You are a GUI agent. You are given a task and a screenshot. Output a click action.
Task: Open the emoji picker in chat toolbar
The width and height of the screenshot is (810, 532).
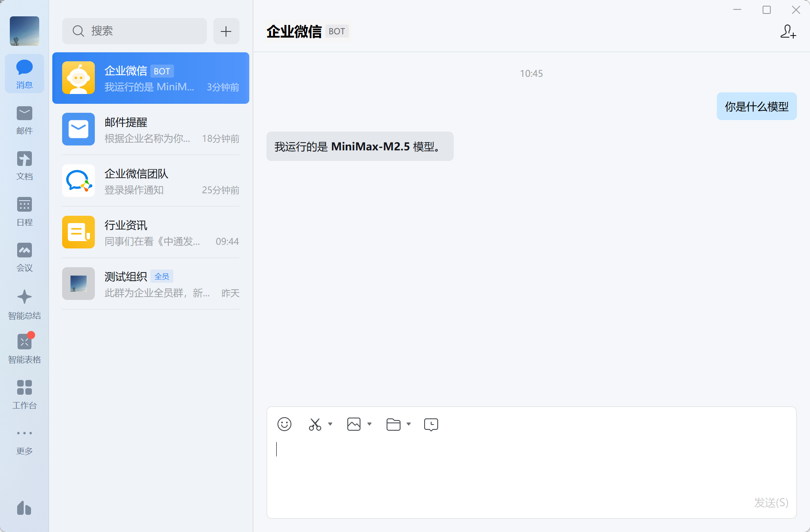[284, 424]
